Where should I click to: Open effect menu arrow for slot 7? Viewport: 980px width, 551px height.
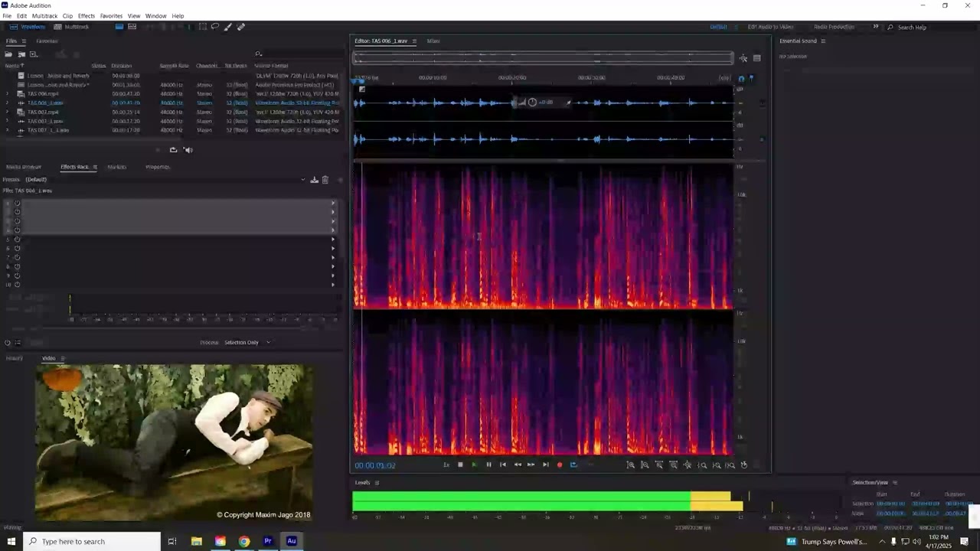pos(333,257)
